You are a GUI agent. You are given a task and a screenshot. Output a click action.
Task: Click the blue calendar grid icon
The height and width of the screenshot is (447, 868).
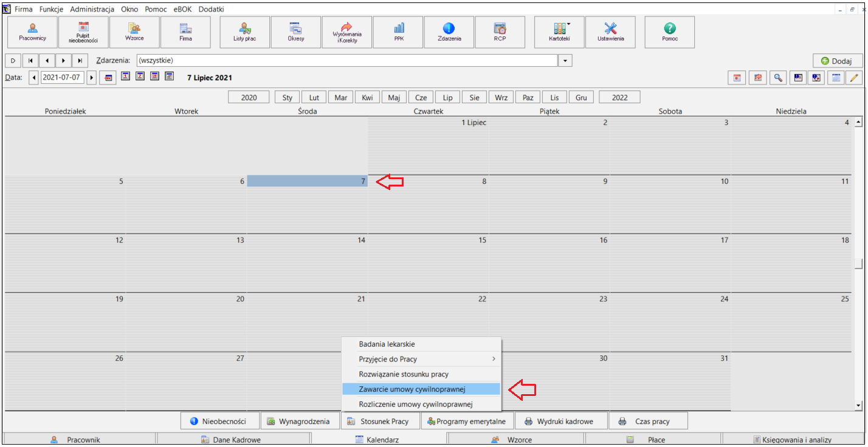coord(836,78)
